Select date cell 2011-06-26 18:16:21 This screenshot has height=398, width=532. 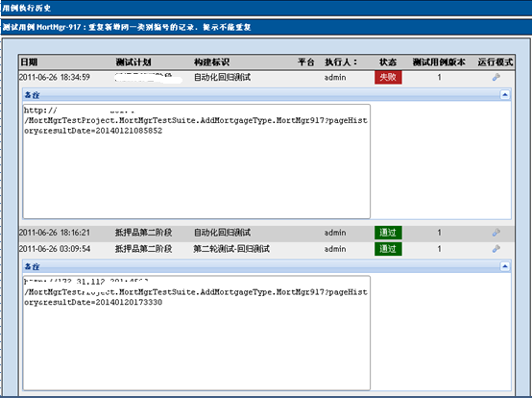pyautogui.click(x=55, y=233)
